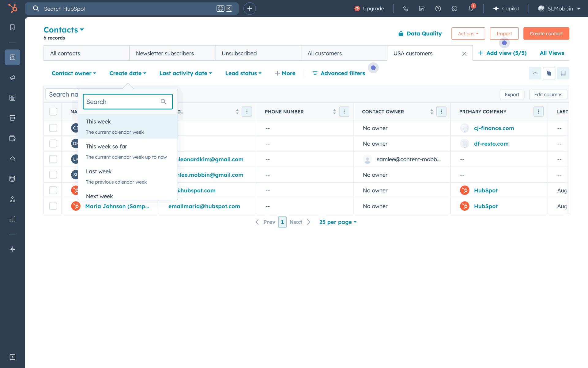
Task: Open the Copilot assistant
Action: pyautogui.click(x=506, y=9)
